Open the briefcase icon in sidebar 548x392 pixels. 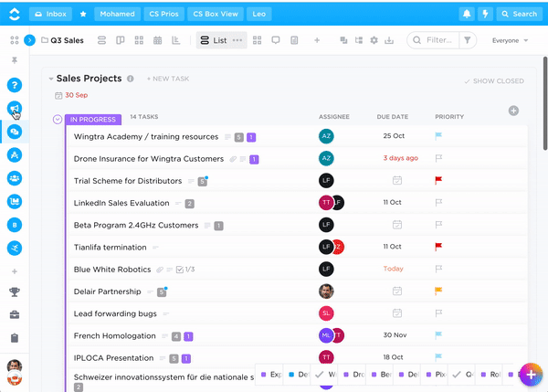(x=15, y=315)
